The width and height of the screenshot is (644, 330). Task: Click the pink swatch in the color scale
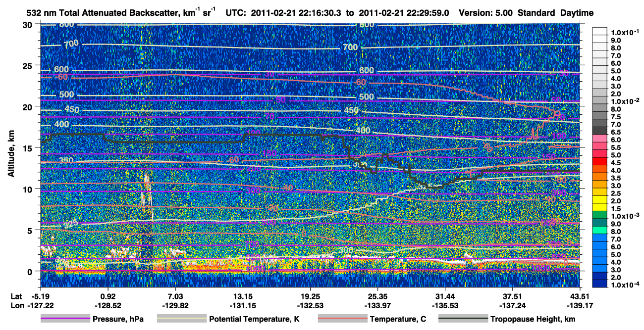click(x=600, y=140)
